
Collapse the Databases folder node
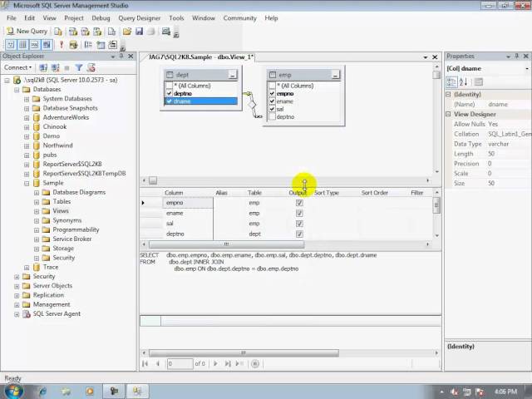tap(17, 90)
